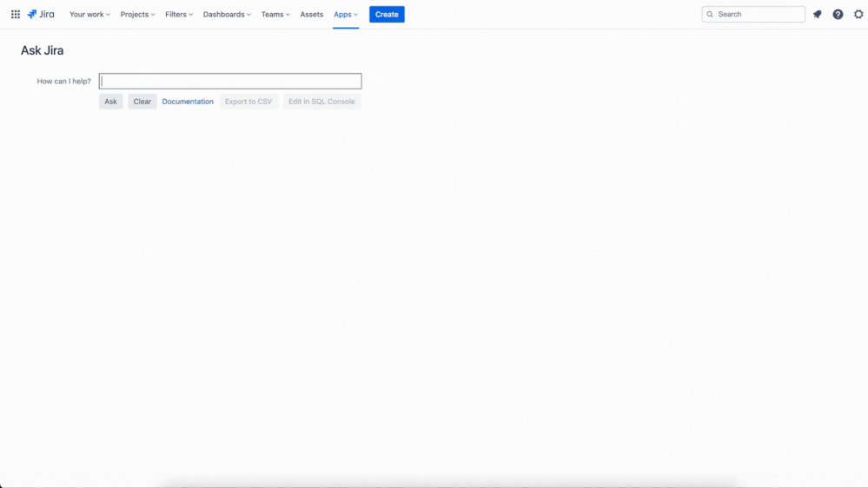868x488 pixels.
Task: Open the app switcher grid icon
Action: (16, 15)
